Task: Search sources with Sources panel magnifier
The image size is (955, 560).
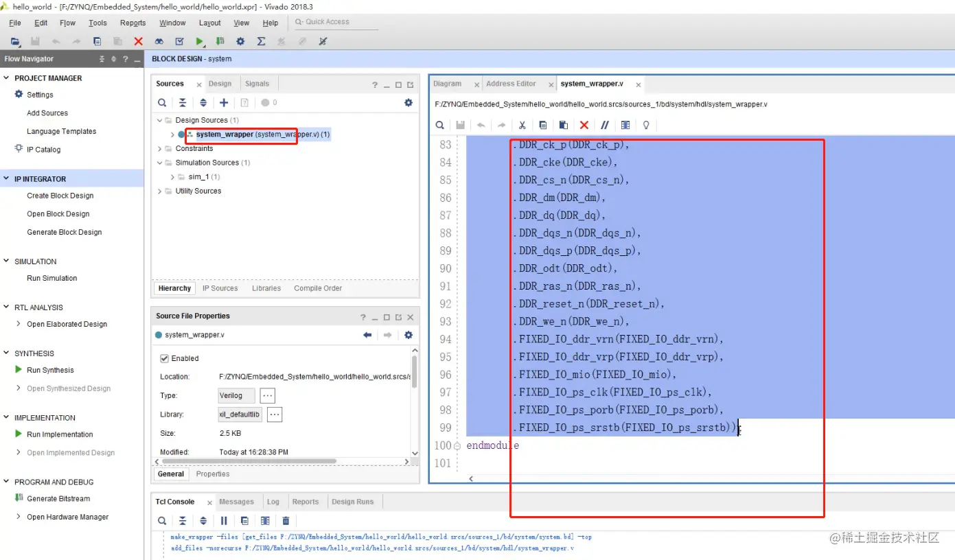Action: (x=162, y=103)
